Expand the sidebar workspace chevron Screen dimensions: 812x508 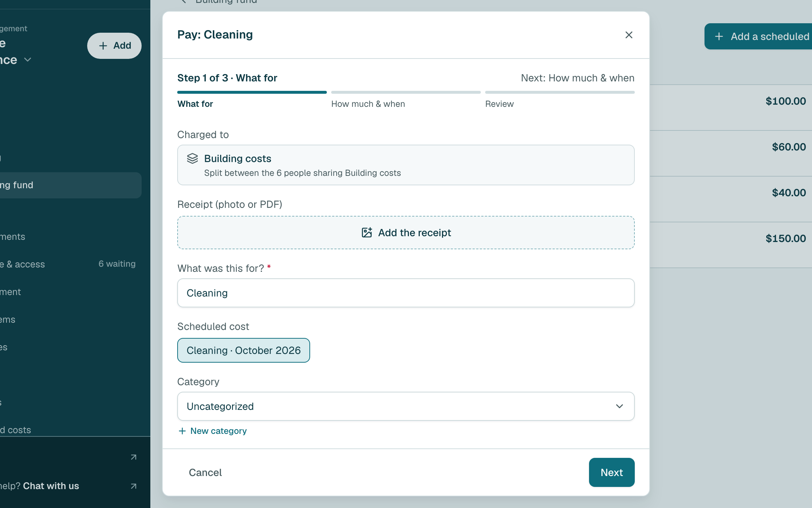click(x=28, y=59)
